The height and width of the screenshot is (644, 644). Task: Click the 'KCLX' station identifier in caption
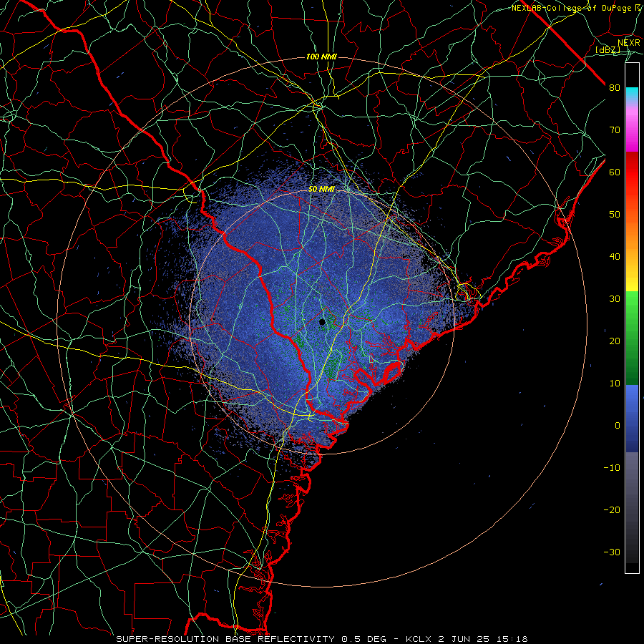coord(418,639)
